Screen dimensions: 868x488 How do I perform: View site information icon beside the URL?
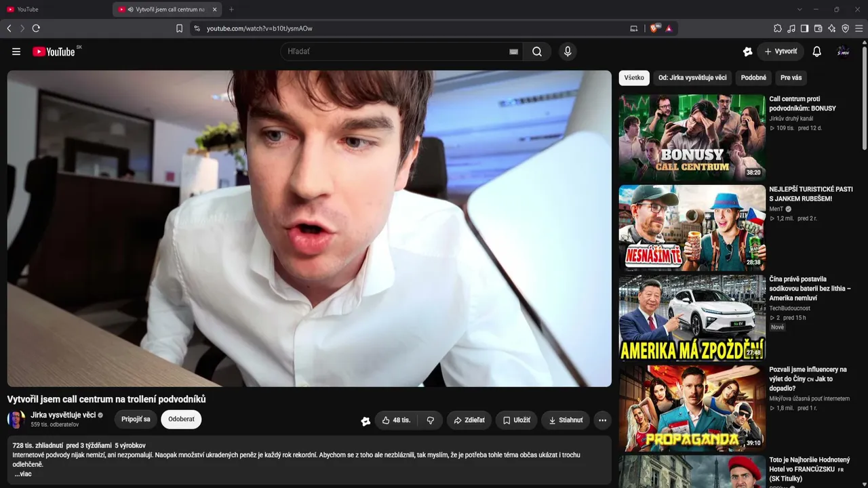(x=197, y=28)
